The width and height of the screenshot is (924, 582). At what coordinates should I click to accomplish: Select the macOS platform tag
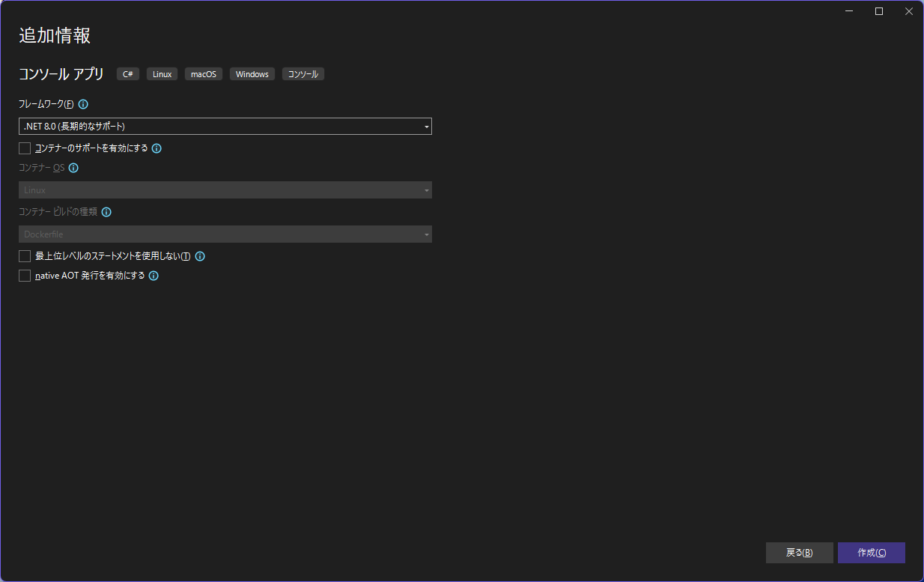203,73
